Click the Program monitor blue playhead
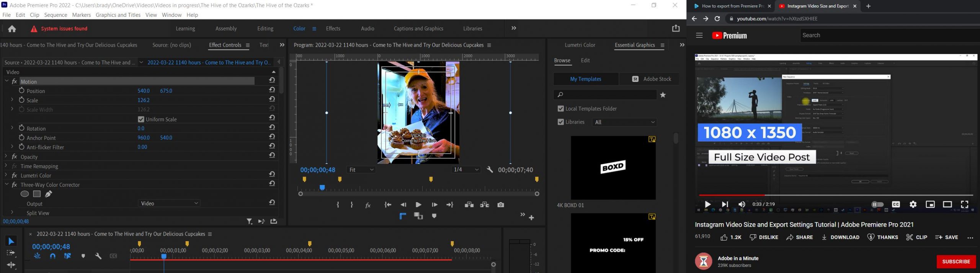This screenshot has height=273, width=980. click(322, 188)
